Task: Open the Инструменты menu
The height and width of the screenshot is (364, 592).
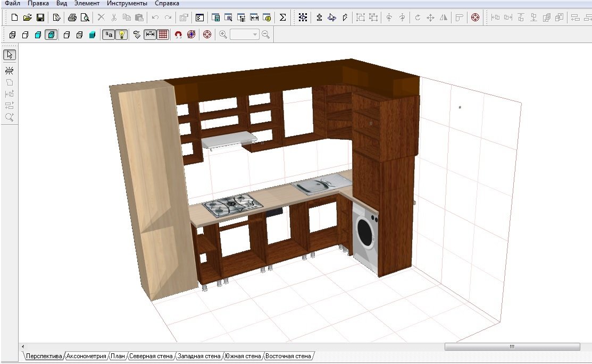Action: (x=127, y=3)
